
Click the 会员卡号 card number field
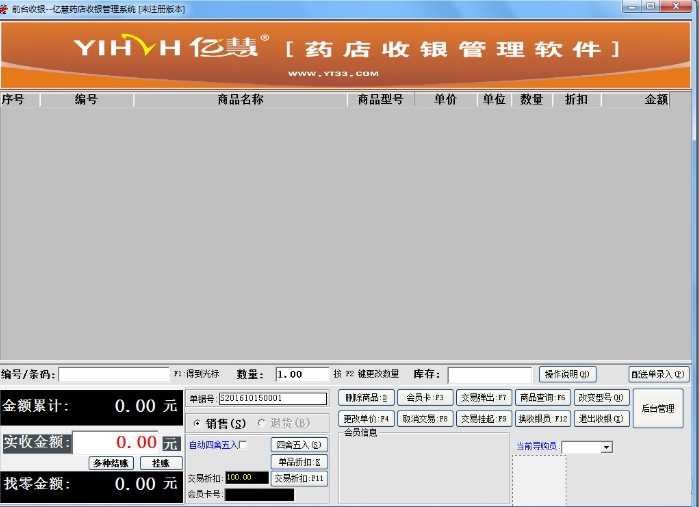[x=259, y=494]
